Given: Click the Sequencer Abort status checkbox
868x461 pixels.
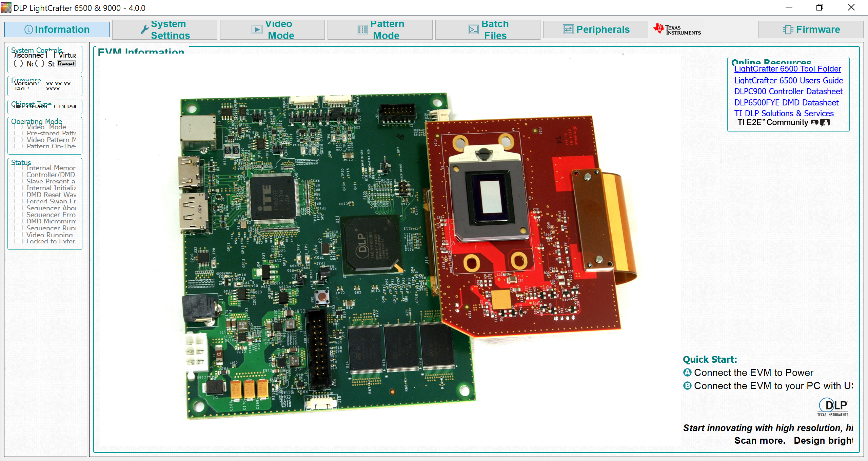Looking at the screenshot, I should pyautogui.click(x=18, y=208).
